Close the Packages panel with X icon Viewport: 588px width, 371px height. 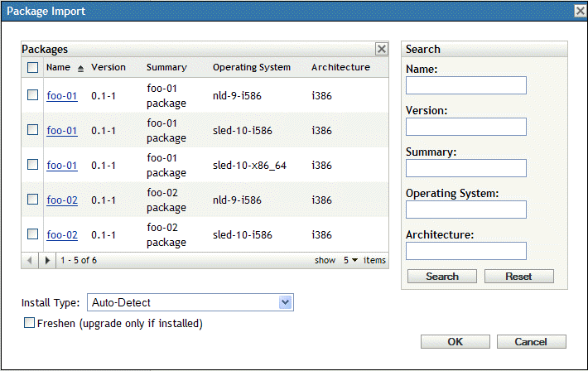tap(381, 49)
